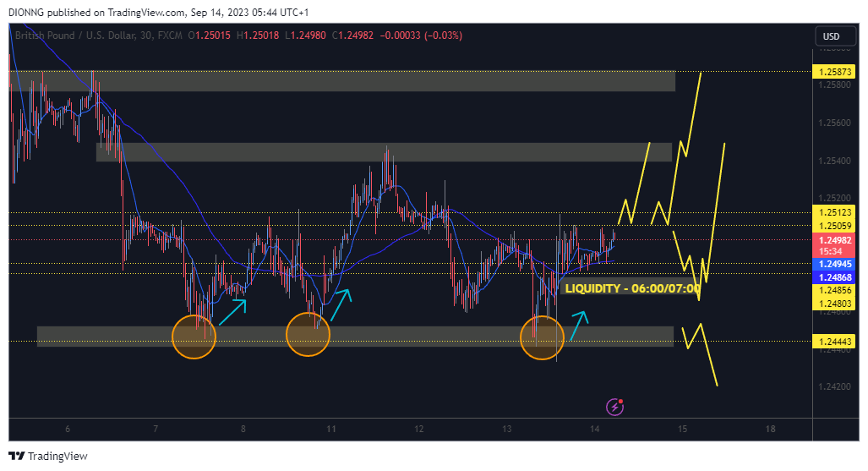Open the USD currency selector
The height and width of the screenshot is (471, 868).
835,36
